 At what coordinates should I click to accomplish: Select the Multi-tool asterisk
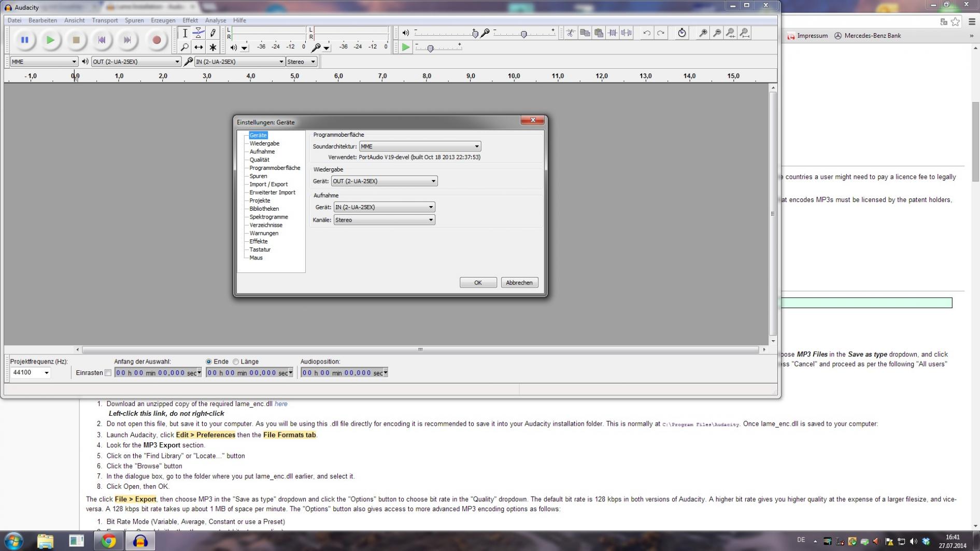(x=212, y=47)
